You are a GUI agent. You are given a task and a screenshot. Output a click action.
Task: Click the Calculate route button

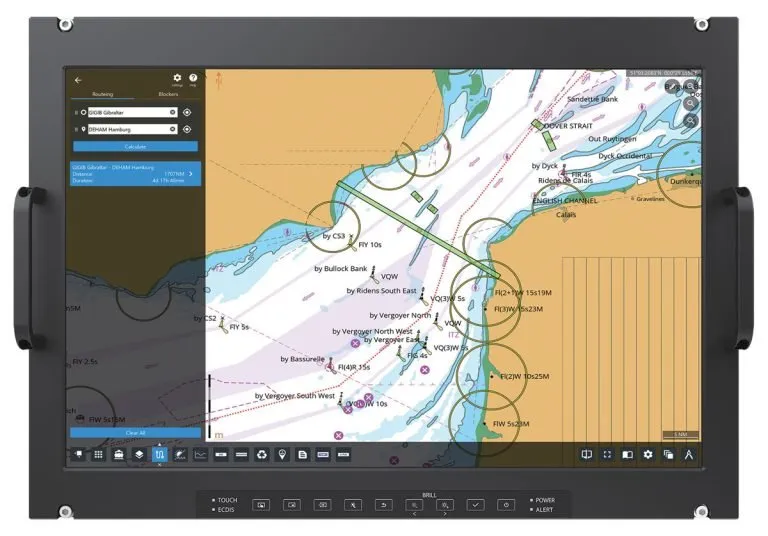[x=136, y=146]
